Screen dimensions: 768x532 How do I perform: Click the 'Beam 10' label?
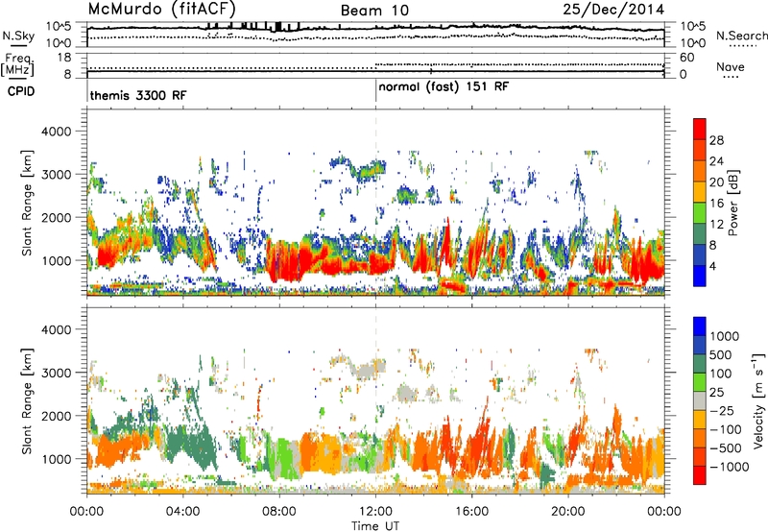tap(374, 11)
